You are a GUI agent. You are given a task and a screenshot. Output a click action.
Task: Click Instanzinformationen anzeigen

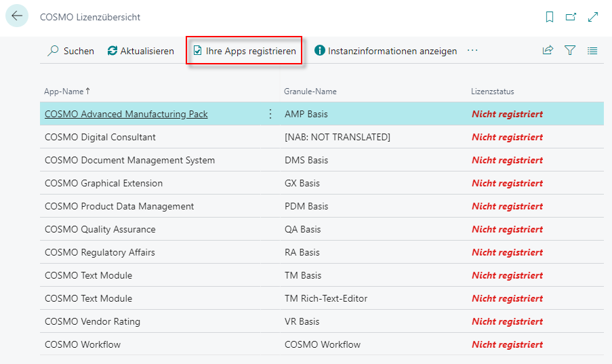[x=386, y=51]
